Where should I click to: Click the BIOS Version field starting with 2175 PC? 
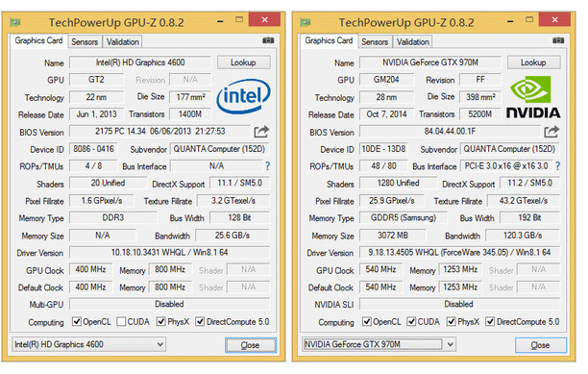pyautogui.click(x=160, y=132)
